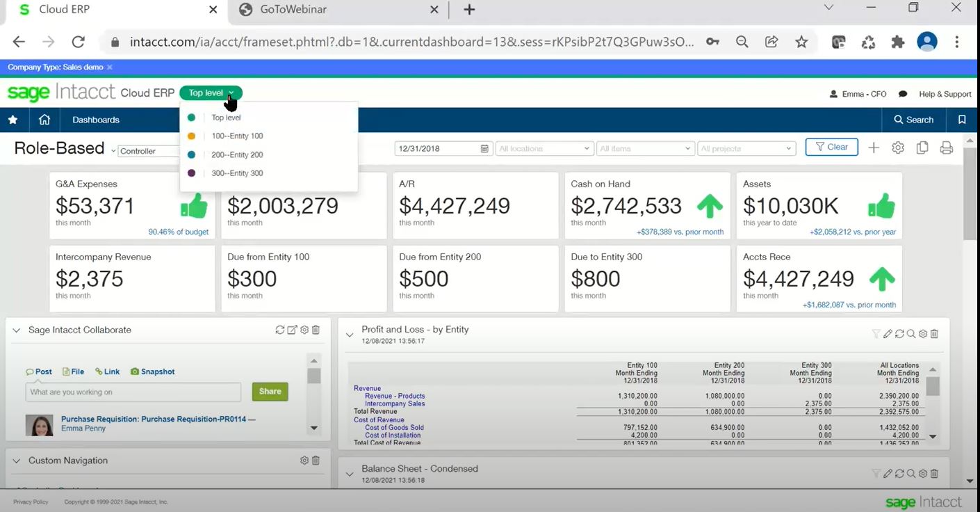The image size is (980, 512).
Task: Delete the Sage Intacct Collaborate panel
Action: [x=316, y=330]
